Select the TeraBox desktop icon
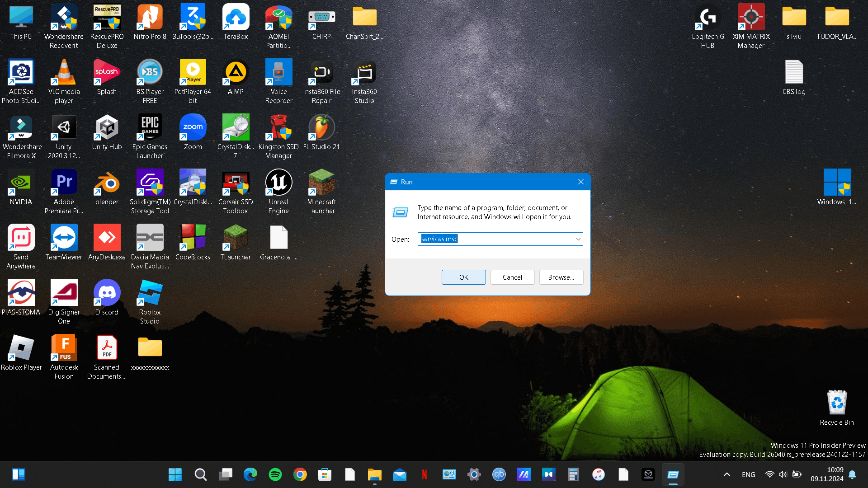Viewport: 868px width, 488px height. click(x=236, y=22)
